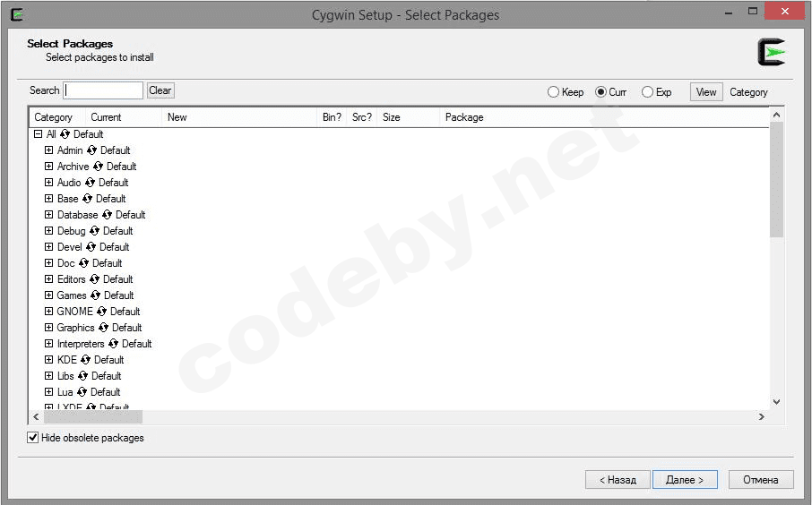Expand the Libs category
This screenshot has height=505, width=812.
click(x=48, y=375)
